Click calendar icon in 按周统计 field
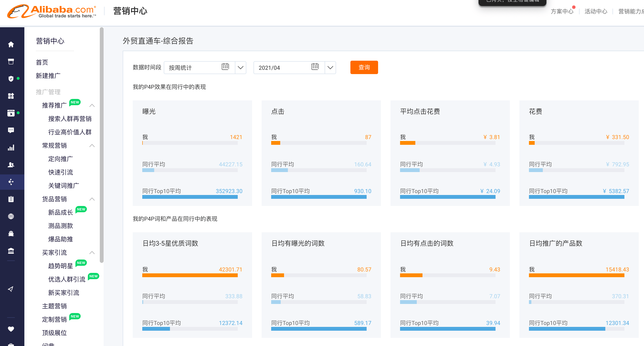644x346 pixels. [x=225, y=67]
